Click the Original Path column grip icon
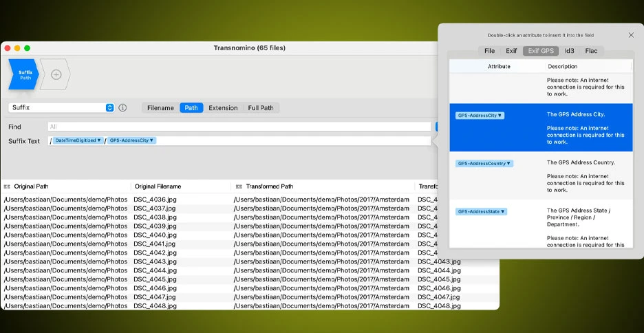This screenshot has height=333, width=644. [x=7, y=186]
